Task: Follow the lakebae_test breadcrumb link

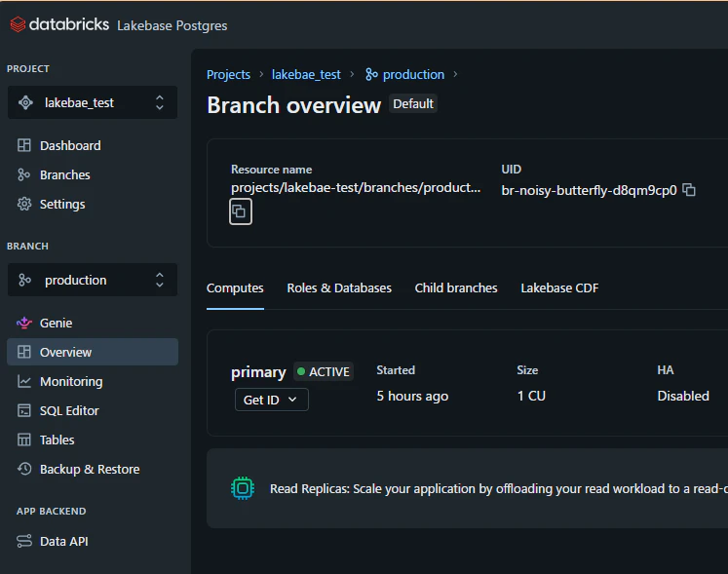Action: point(306,74)
